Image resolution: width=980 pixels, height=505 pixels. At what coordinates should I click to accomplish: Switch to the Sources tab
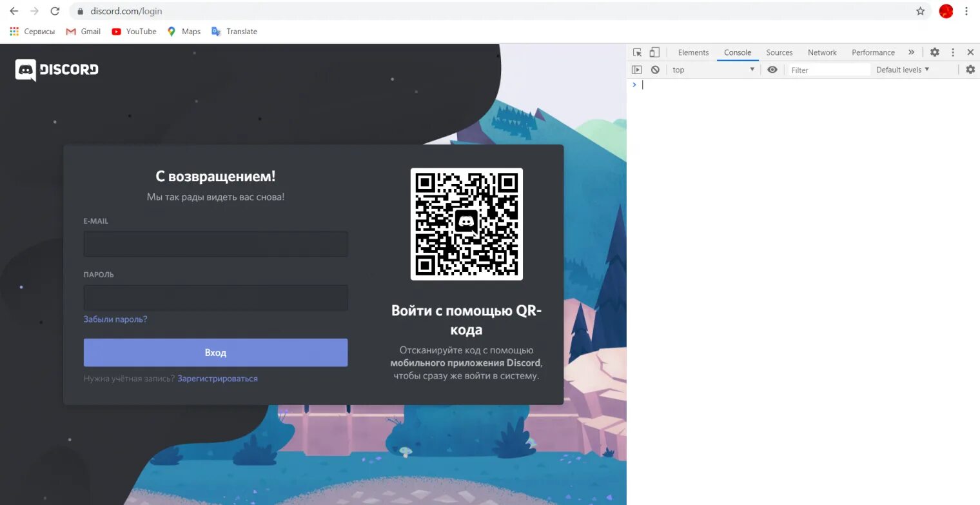(779, 52)
